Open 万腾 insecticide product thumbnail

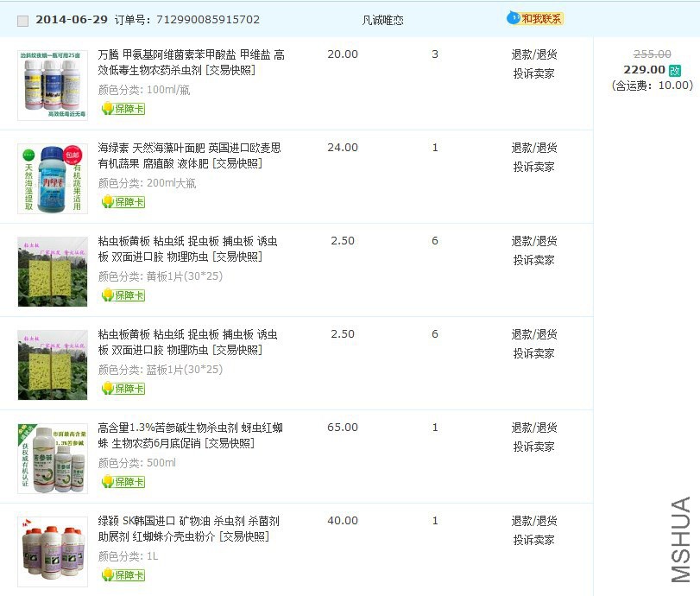[x=53, y=85]
